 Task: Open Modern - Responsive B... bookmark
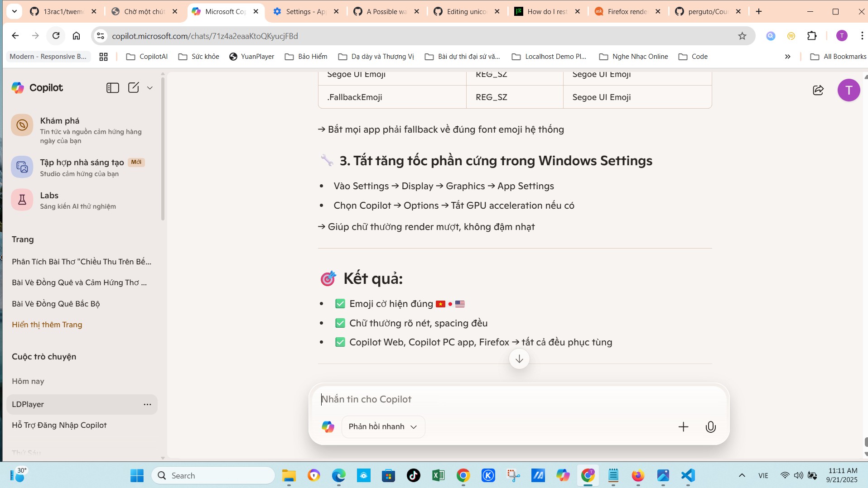click(48, 57)
